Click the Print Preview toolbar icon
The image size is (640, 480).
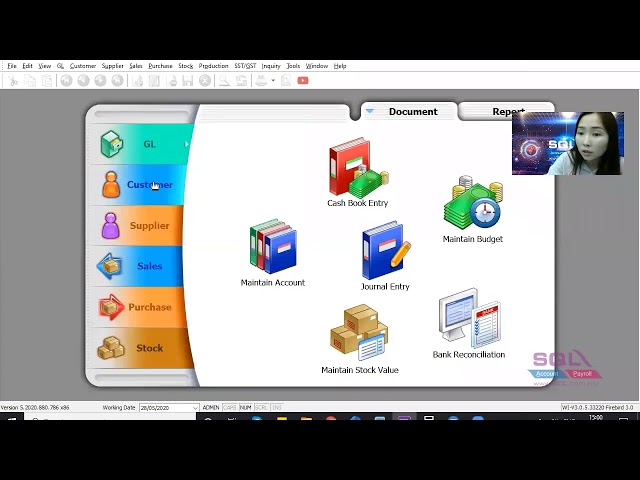coord(286,81)
